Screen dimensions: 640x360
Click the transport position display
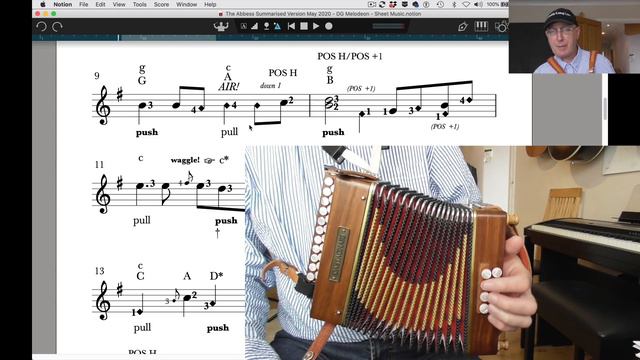pos(388,26)
